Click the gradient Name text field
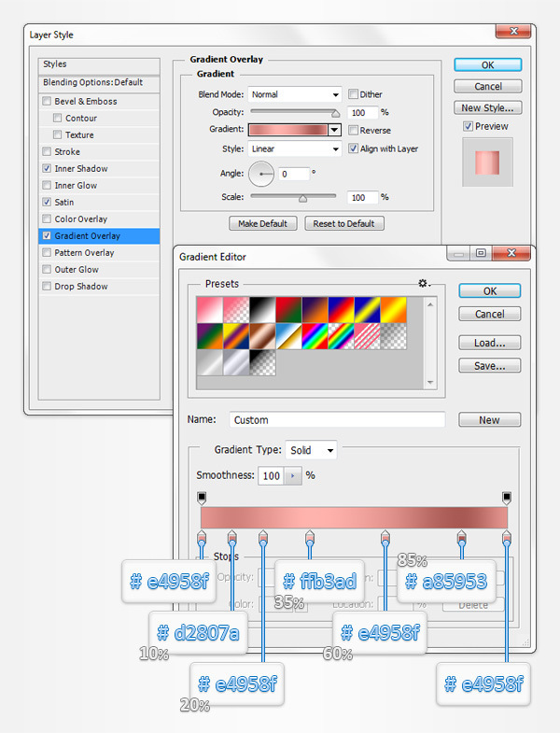The height and width of the screenshot is (733, 560). pos(336,420)
